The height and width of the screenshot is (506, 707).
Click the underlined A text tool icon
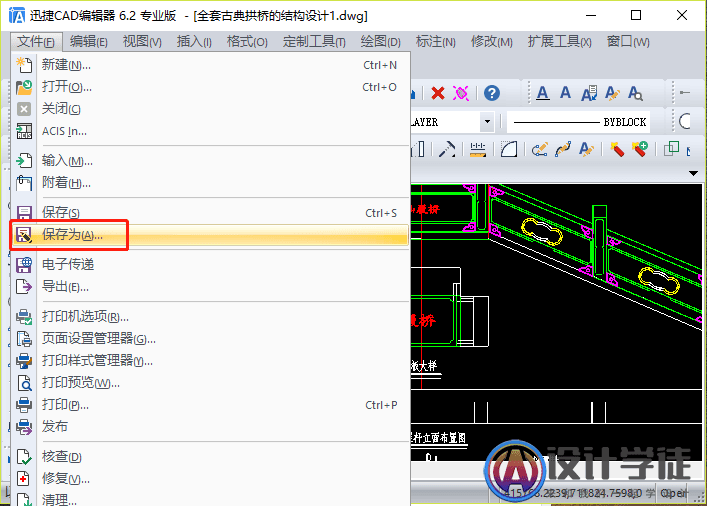[543, 93]
